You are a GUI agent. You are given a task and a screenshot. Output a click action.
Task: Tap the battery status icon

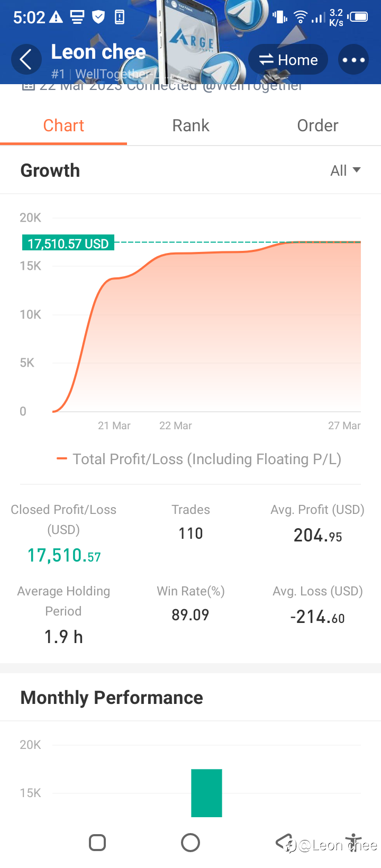pos(358,17)
